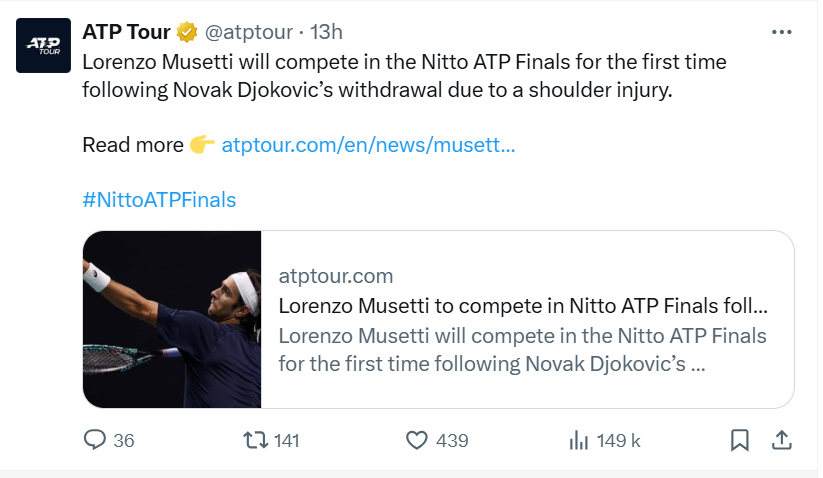Open the three-dot more options menu
The image size is (823, 478).
coord(782,32)
